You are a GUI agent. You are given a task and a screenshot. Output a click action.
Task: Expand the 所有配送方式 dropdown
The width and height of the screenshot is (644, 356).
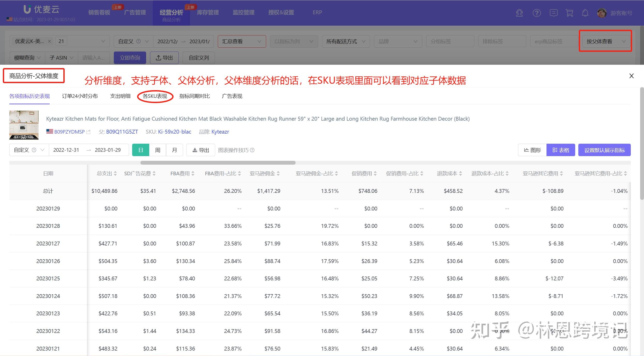[345, 41]
